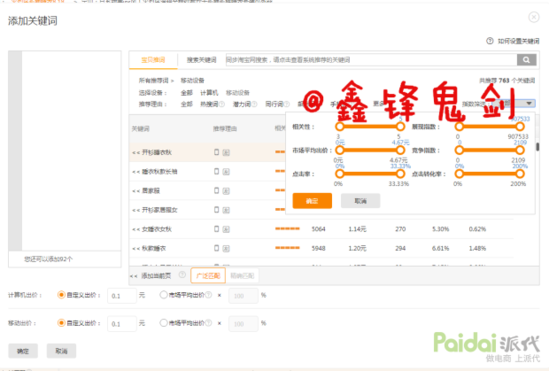Click mobile device icon in 秋款睡衣 row

pyautogui.click(x=216, y=248)
